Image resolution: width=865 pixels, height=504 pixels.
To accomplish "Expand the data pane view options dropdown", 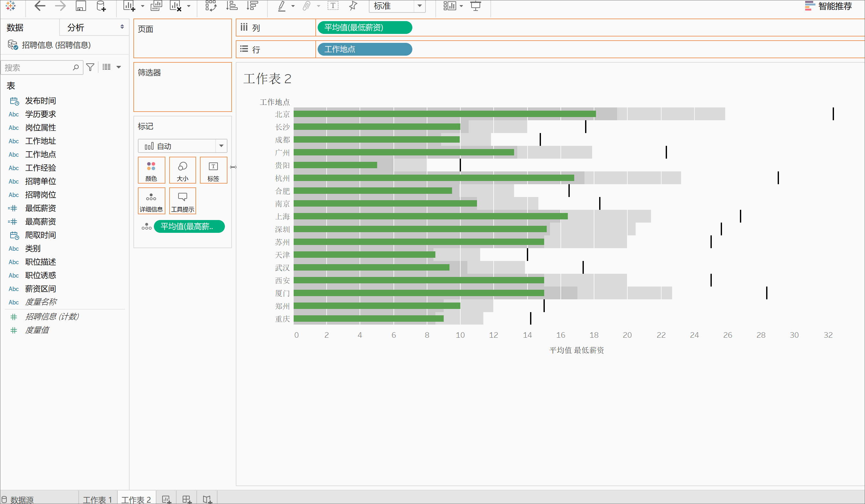I will point(118,67).
